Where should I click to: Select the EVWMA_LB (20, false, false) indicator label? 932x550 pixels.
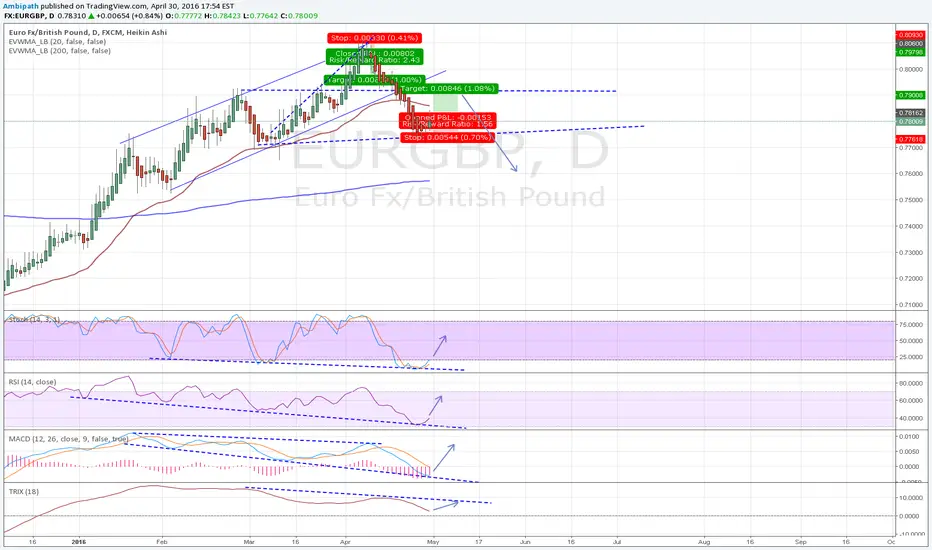pos(57,42)
